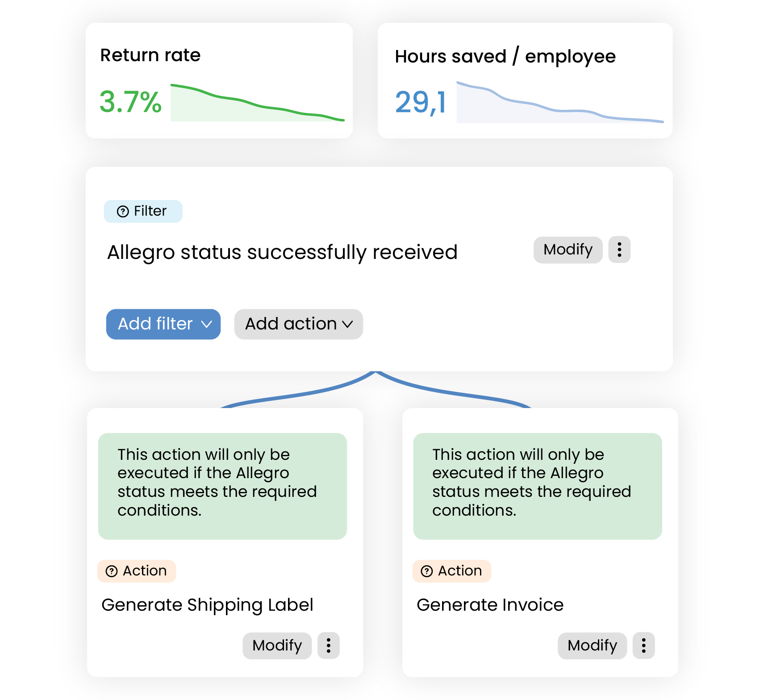Click the Return rate percentage value
The width and height of the screenshot is (764, 700).
click(x=130, y=103)
